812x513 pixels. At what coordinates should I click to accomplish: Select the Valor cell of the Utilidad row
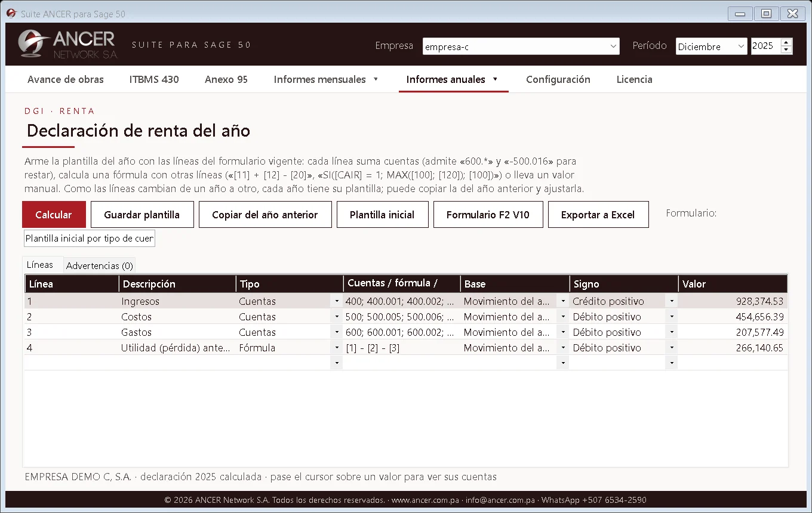tap(733, 348)
